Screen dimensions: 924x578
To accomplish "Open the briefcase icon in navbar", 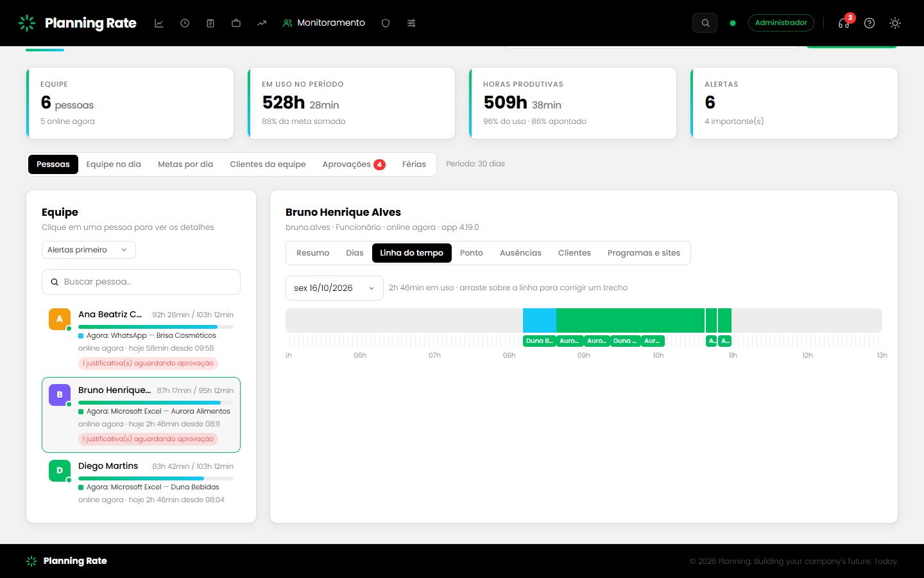I will (x=236, y=23).
